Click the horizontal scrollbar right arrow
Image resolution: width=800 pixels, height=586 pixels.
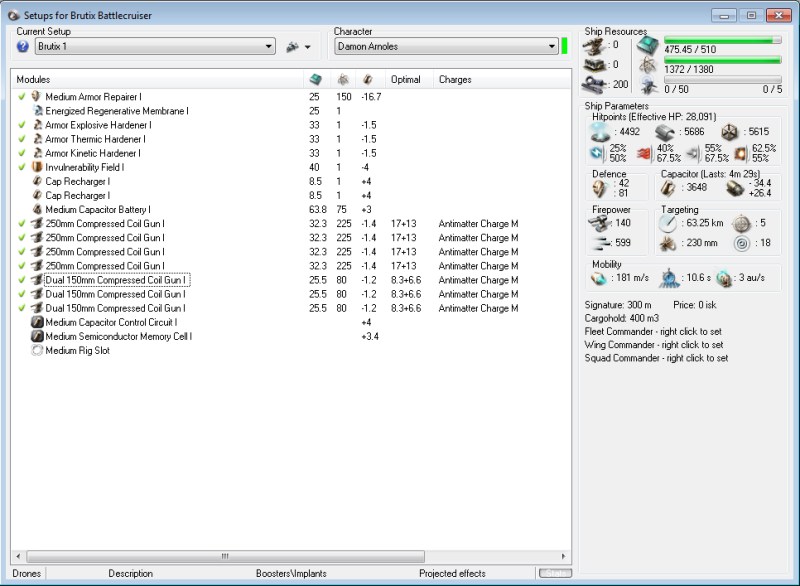(563, 556)
